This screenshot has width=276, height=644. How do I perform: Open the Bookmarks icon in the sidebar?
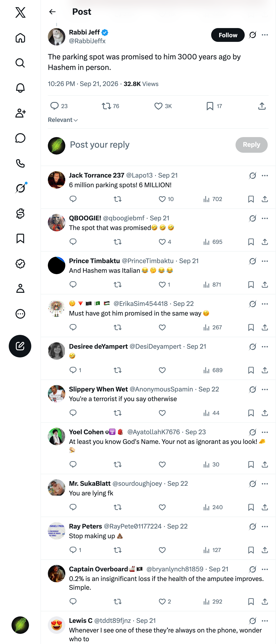pyautogui.click(x=20, y=239)
